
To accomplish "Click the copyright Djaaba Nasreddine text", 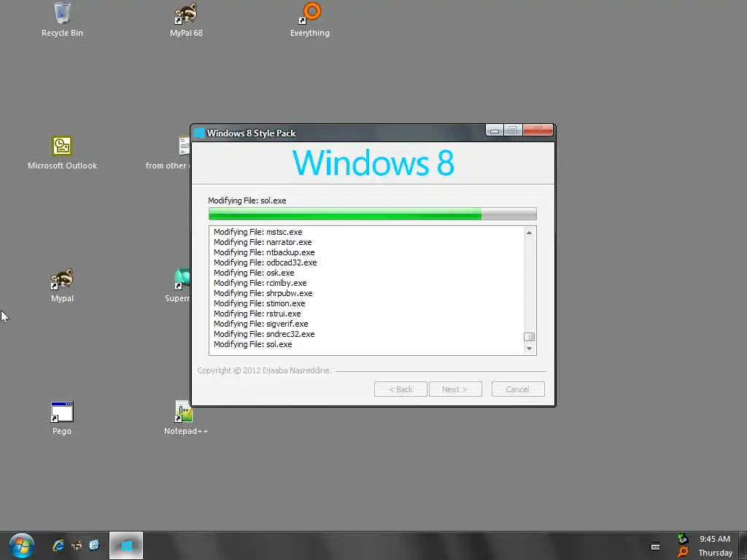I will 264,370.
